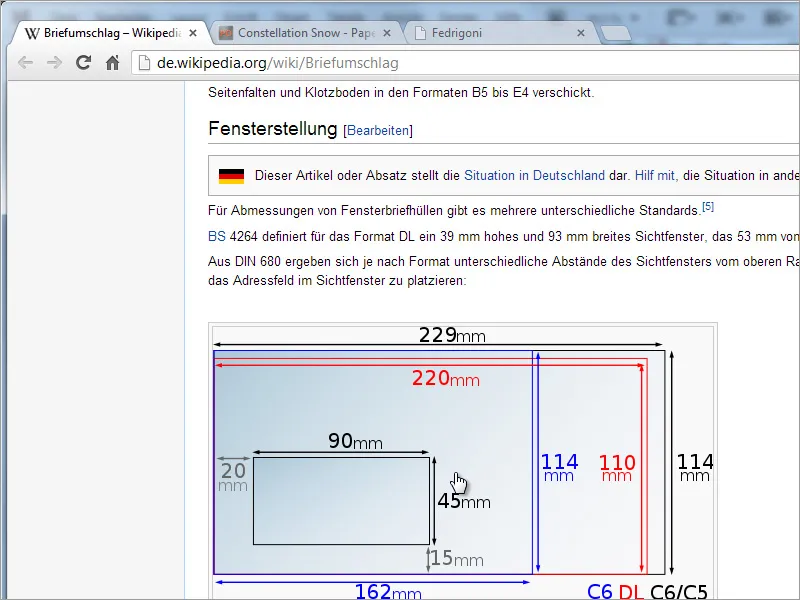Open the Situation in Deutschland link
The image size is (800, 600).
[x=534, y=176]
